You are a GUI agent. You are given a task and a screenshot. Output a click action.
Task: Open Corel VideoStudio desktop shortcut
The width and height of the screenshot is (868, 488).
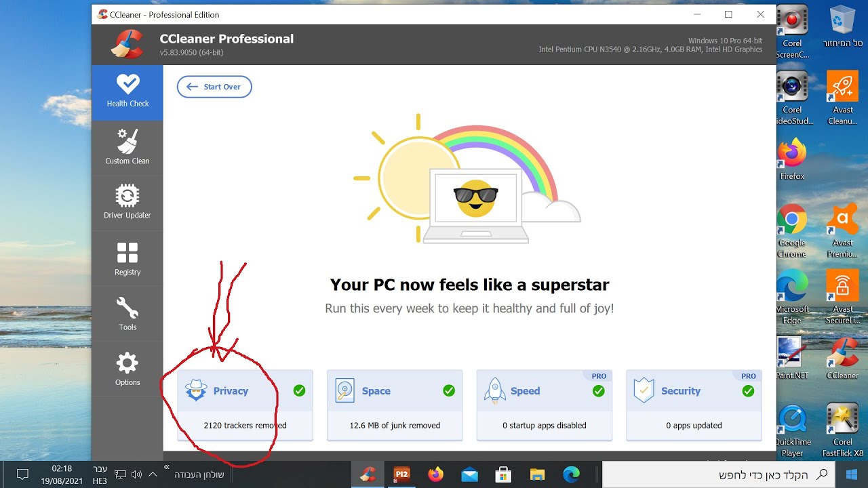[792, 99]
